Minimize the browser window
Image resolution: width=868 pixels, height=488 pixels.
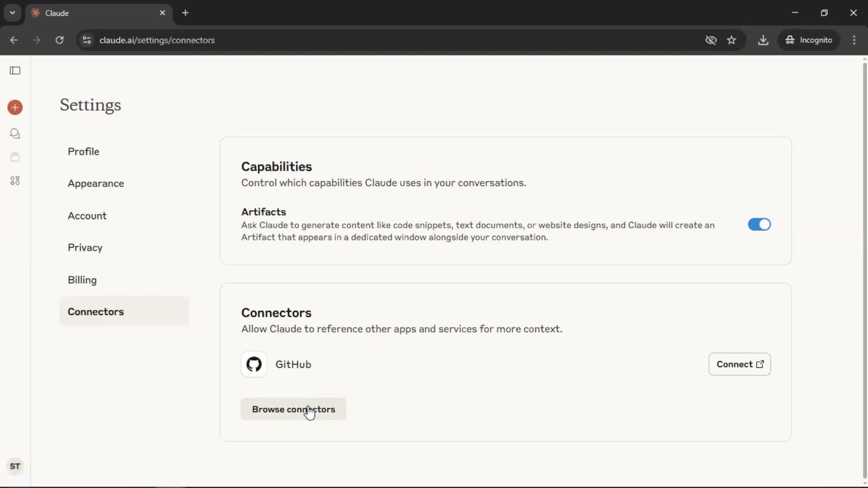(x=795, y=13)
